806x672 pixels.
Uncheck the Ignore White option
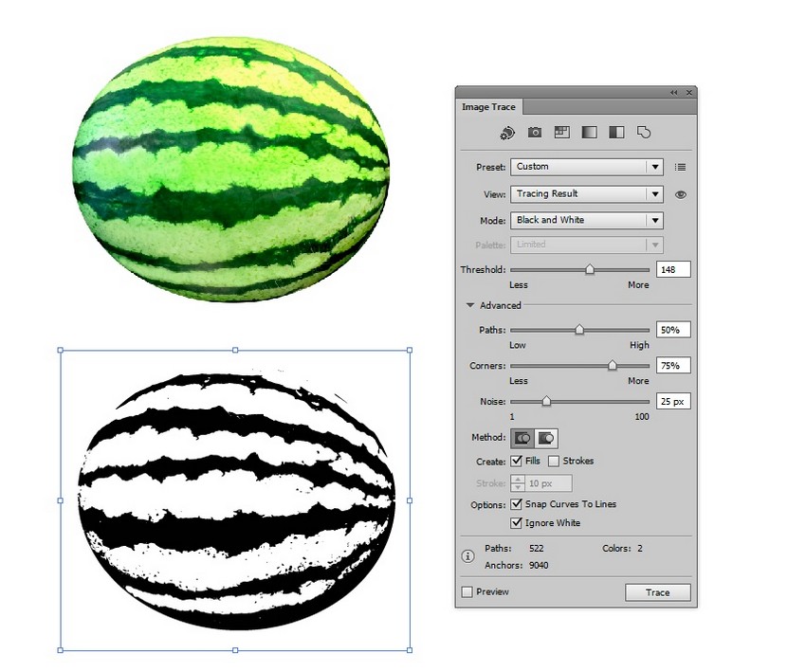[x=516, y=523]
